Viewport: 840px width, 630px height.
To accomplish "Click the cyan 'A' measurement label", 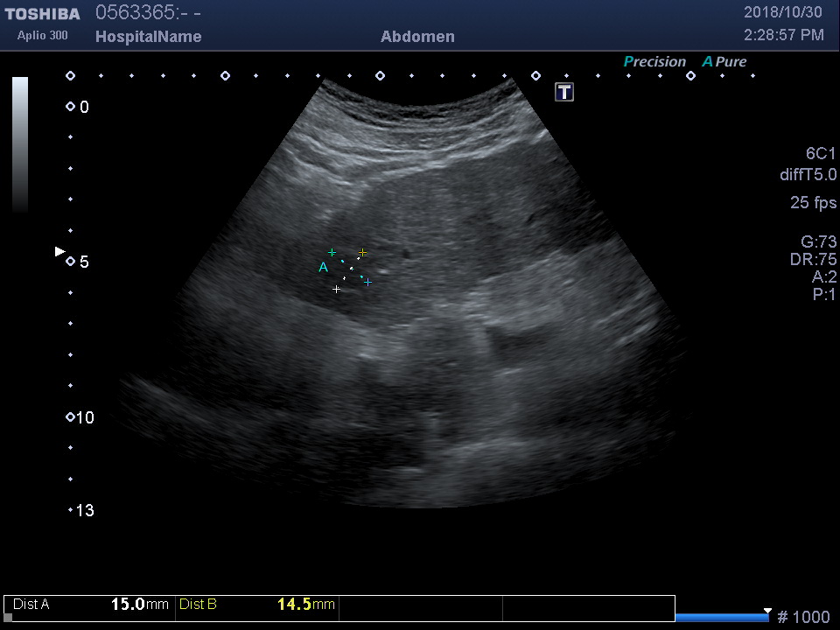I will (323, 267).
